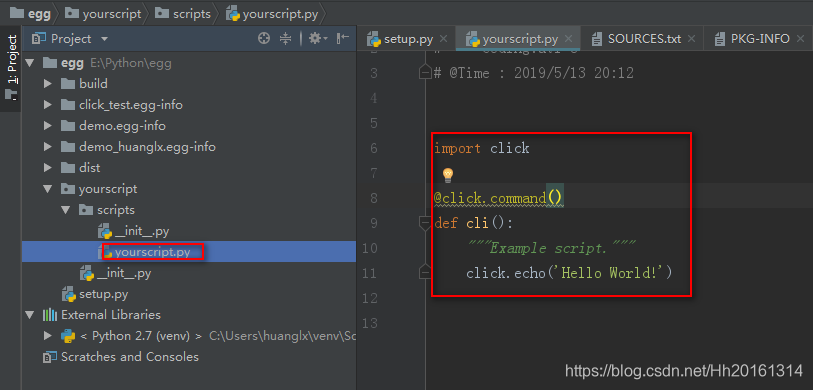Image resolution: width=813 pixels, height=390 pixels.
Task: Click the Scratches and Consoles icon
Action: tap(50, 357)
